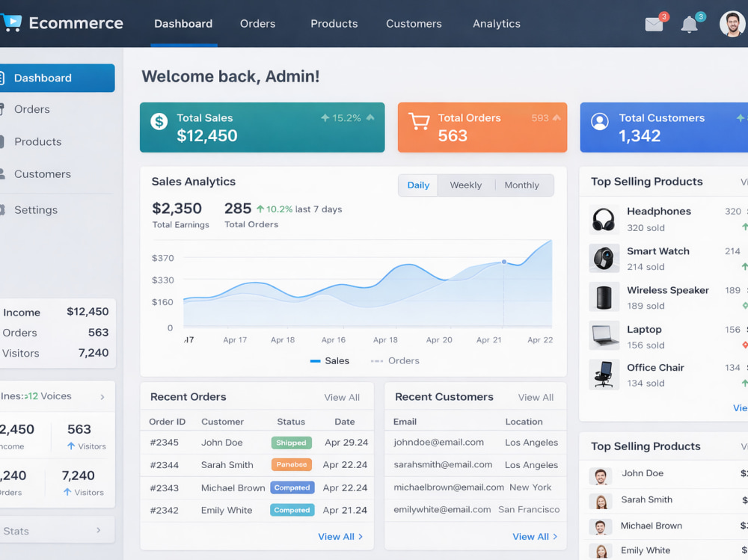Click the user icon on Total Customers card
The width and height of the screenshot is (748, 560).
coord(600,121)
